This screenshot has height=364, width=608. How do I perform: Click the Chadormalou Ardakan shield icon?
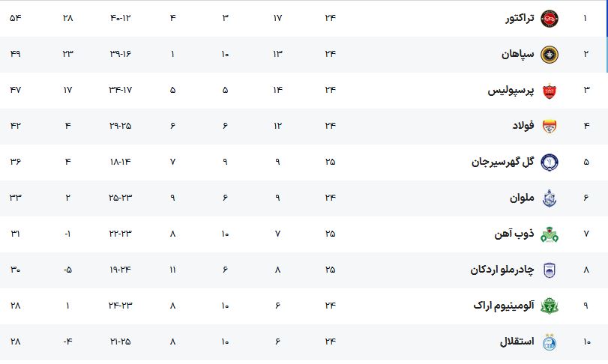click(x=549, y=270)
